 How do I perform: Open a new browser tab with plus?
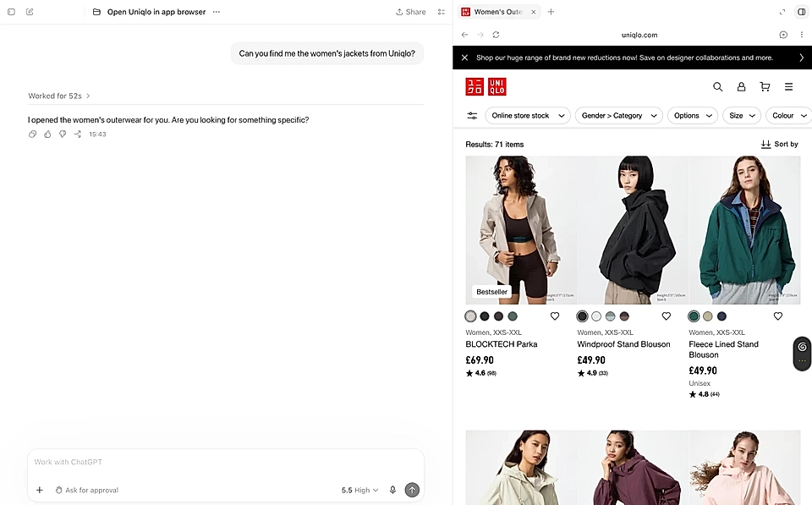551,11
